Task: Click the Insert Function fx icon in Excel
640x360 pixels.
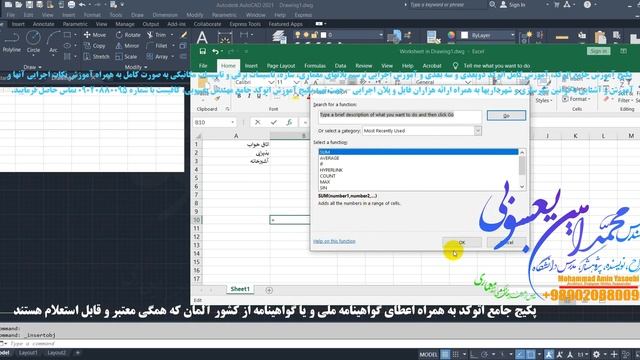Action: (289, 122)
